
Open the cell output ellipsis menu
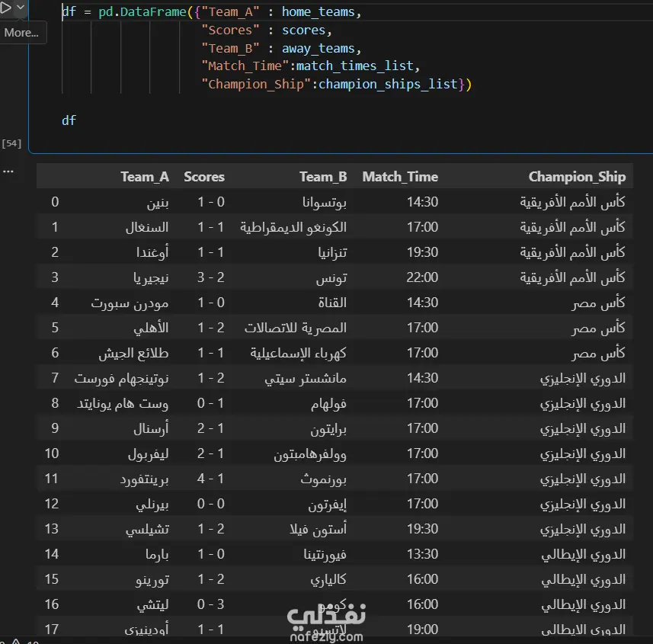coord(8,171)
